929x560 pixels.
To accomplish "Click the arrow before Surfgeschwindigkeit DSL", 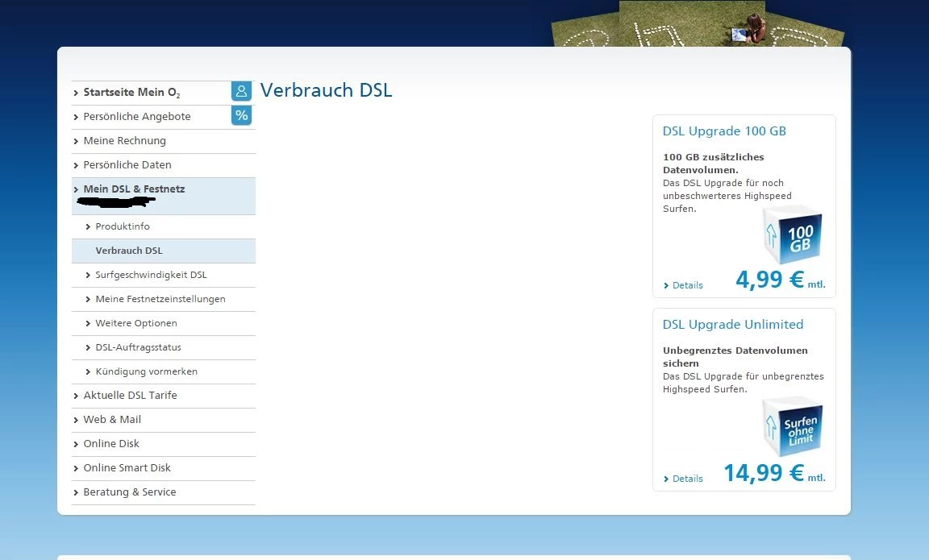I will [x=88, y=276].
